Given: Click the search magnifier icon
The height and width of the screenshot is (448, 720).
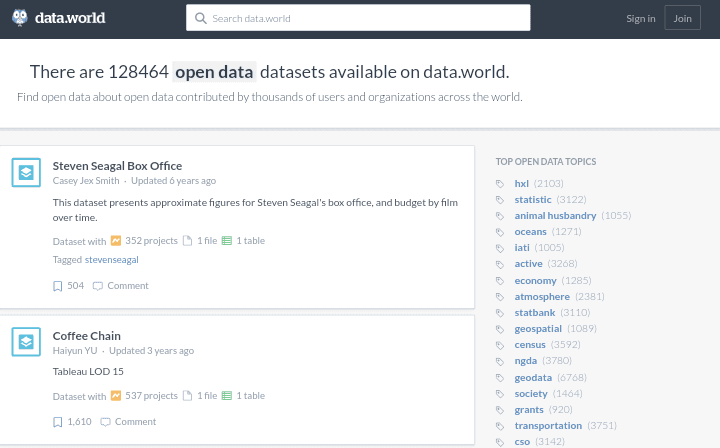Looking at the screenshot, I should [x=201, y=18].
